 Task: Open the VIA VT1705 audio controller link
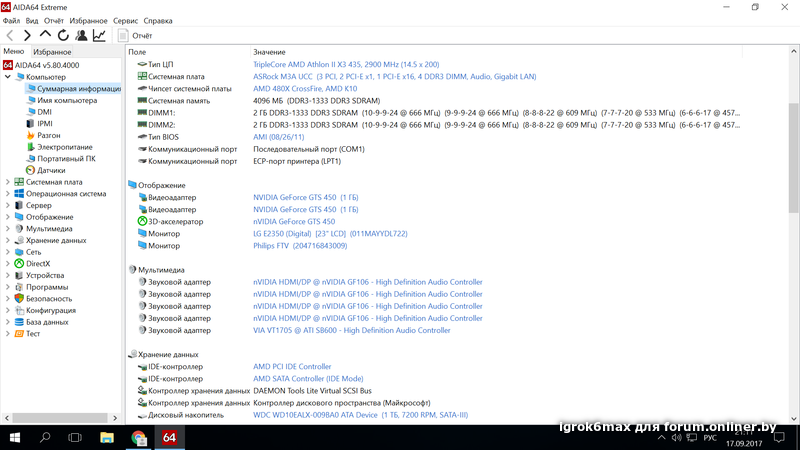coord(352,331)
